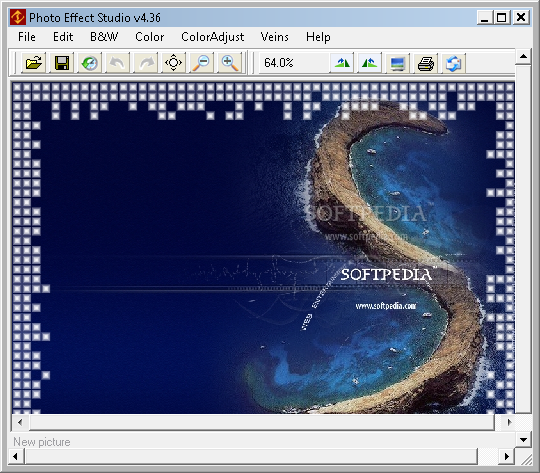The height and width of the screenshot is (473, 540).
Task: Open the Veins menu
Action: point(274,37)
